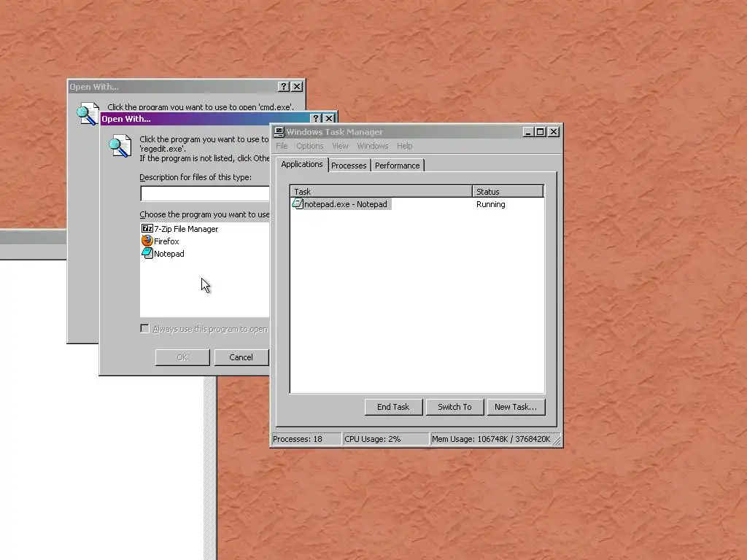Viewport: 747px width, 560px height.
Task: Select the 7-Zip File Manager icon in program list
Action: 147,228
